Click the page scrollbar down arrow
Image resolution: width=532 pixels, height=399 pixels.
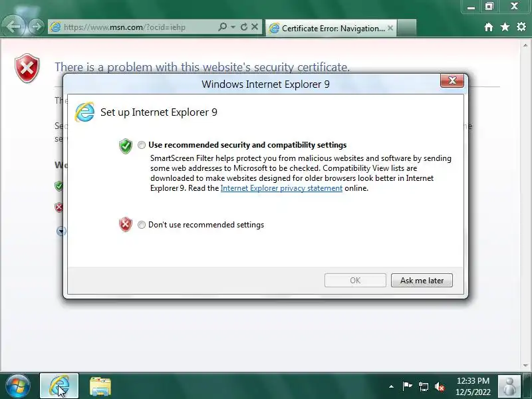(525, 365)
